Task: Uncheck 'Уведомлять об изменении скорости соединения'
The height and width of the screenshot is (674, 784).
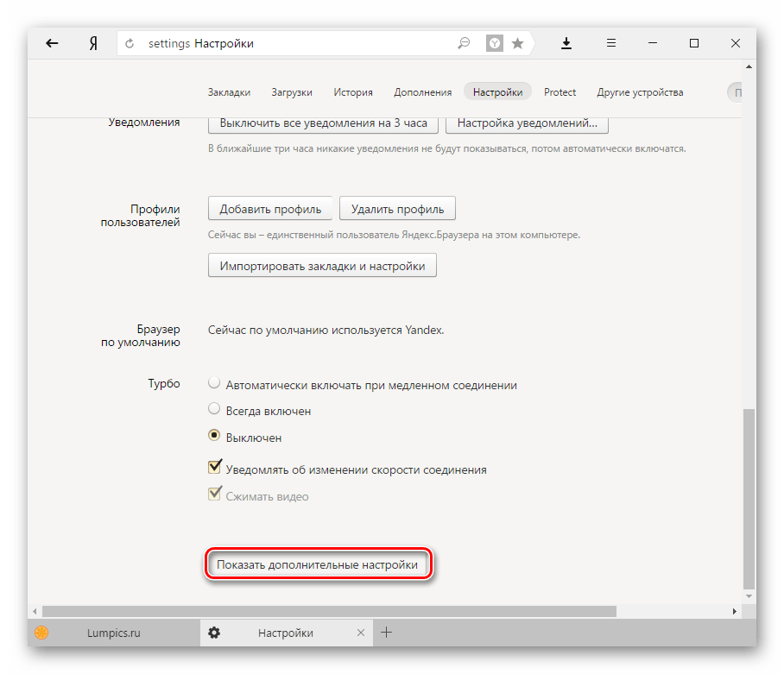Action: point(215,468)
